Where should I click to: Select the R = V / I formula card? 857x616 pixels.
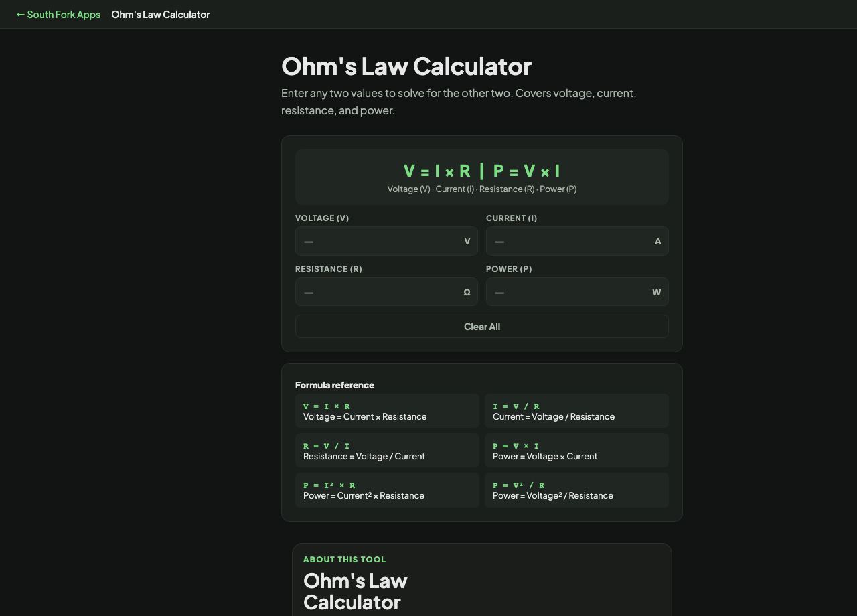387,451
